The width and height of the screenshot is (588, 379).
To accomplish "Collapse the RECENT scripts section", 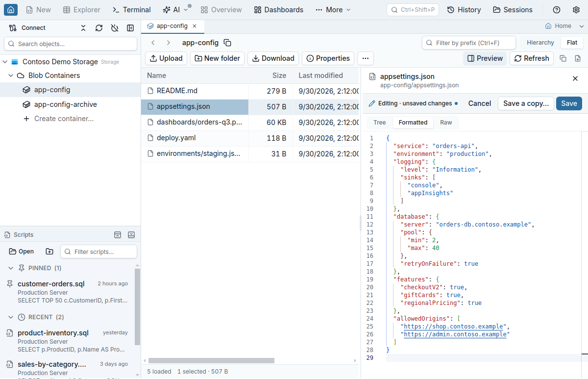I will coord(11,317).
